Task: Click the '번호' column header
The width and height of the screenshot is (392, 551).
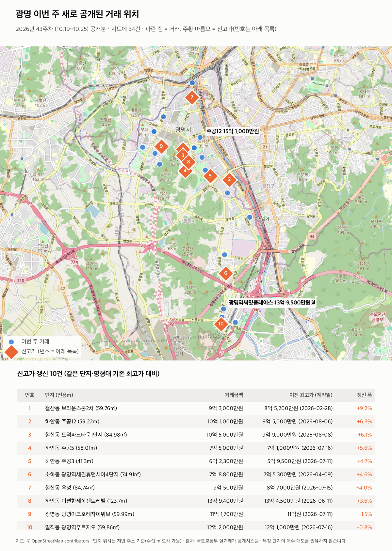Action: (x=30, y=395)
